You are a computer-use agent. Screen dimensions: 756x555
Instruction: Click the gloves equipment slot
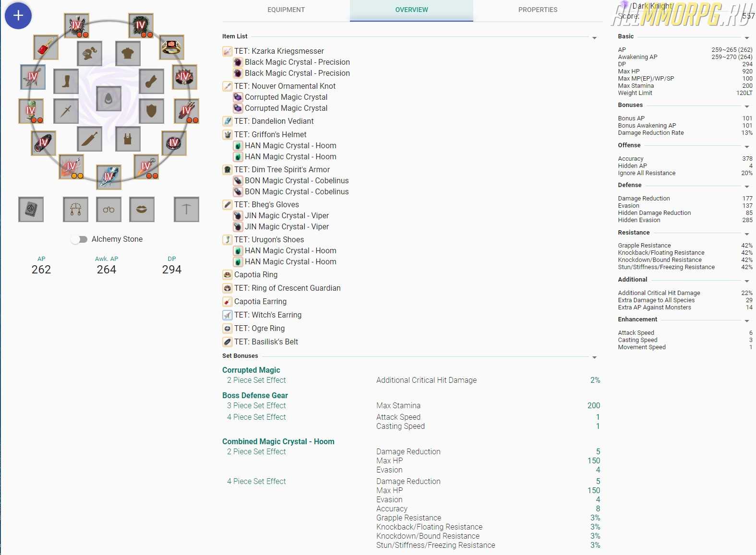pos(151,82)
